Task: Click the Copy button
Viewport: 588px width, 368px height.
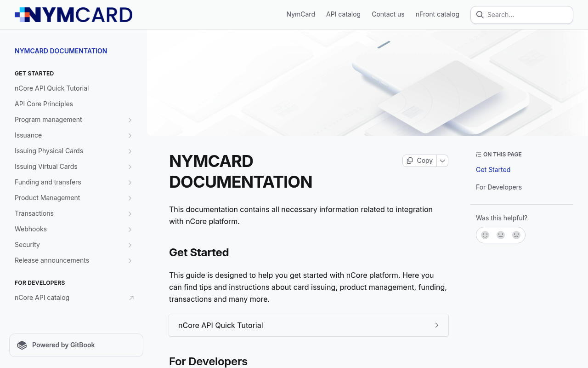Action: (x=419, y=161)
